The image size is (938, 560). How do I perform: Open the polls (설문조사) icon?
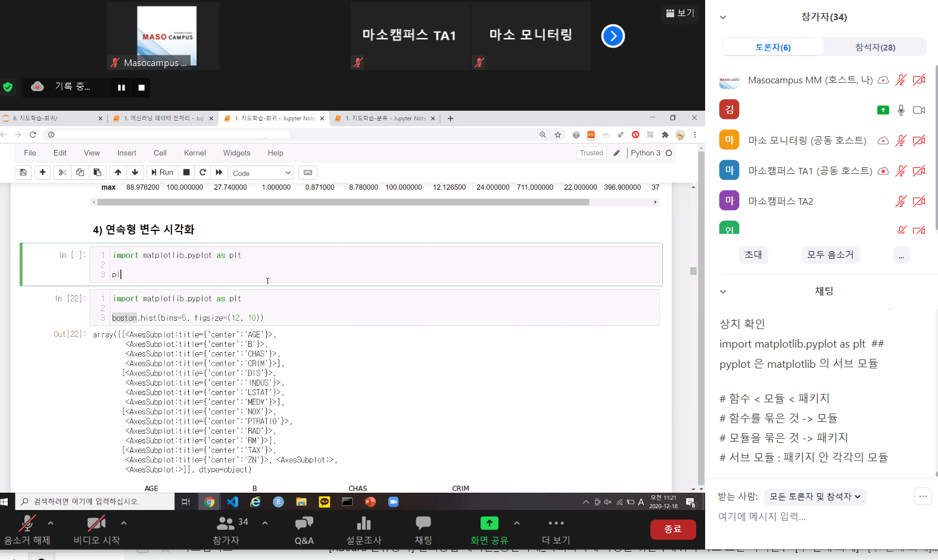click(363, 529)
